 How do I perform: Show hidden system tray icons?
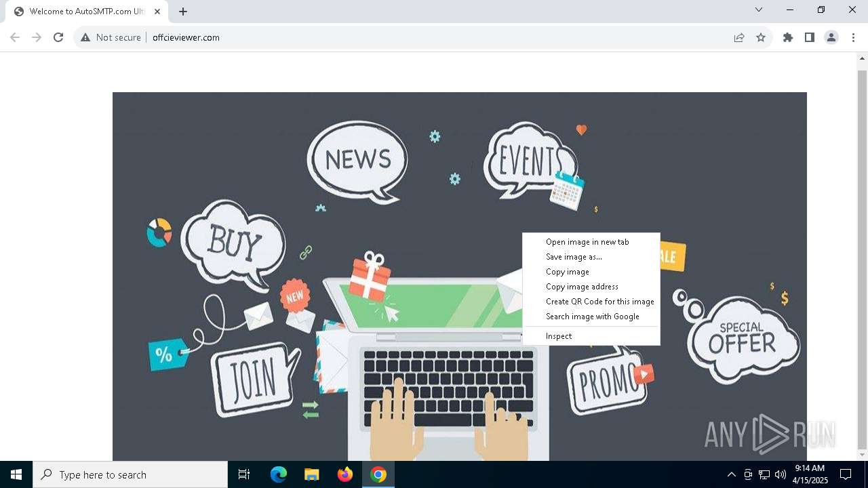click(x=732, y=474)
